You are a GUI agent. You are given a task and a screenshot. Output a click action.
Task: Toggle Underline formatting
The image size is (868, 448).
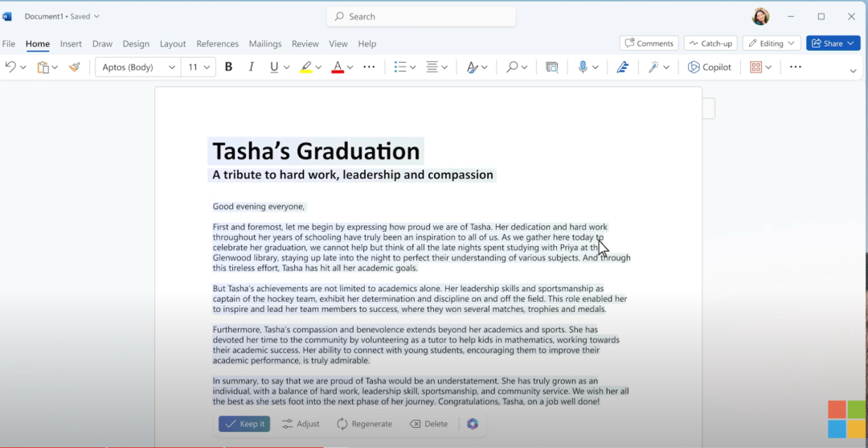click(274, 68)
